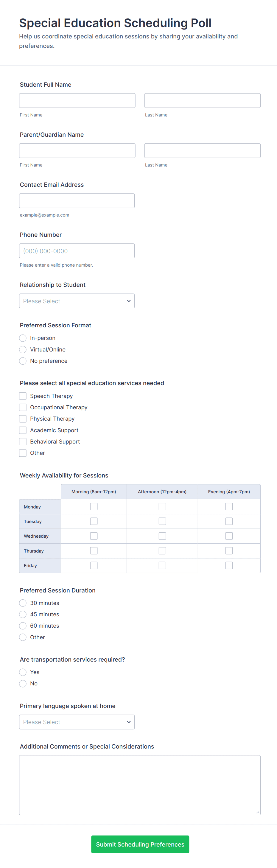Click the Phone Number input
The image size is (277, 868).
click(77, 251)
